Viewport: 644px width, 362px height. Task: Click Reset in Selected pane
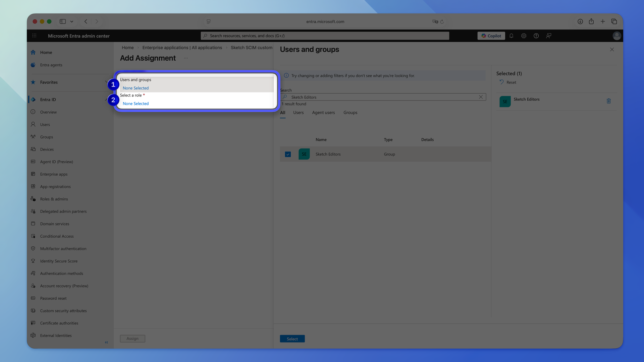click(508, 82)
